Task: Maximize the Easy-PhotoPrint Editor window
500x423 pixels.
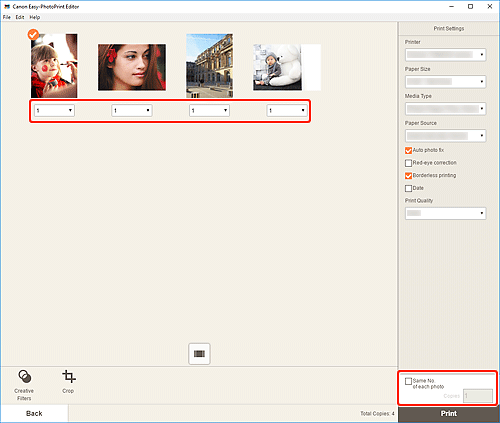Action: (x=470, y=7)
